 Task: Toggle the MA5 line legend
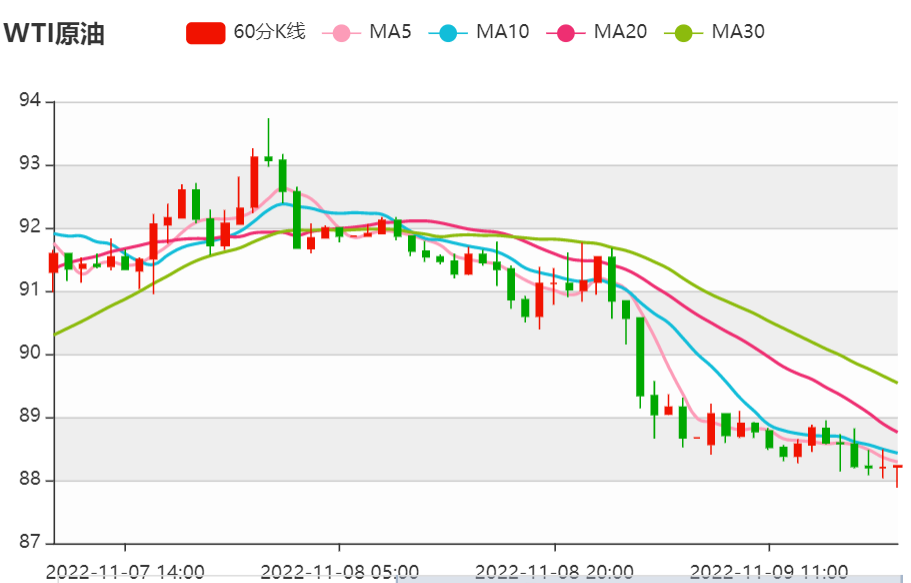(x=367, y=32)
